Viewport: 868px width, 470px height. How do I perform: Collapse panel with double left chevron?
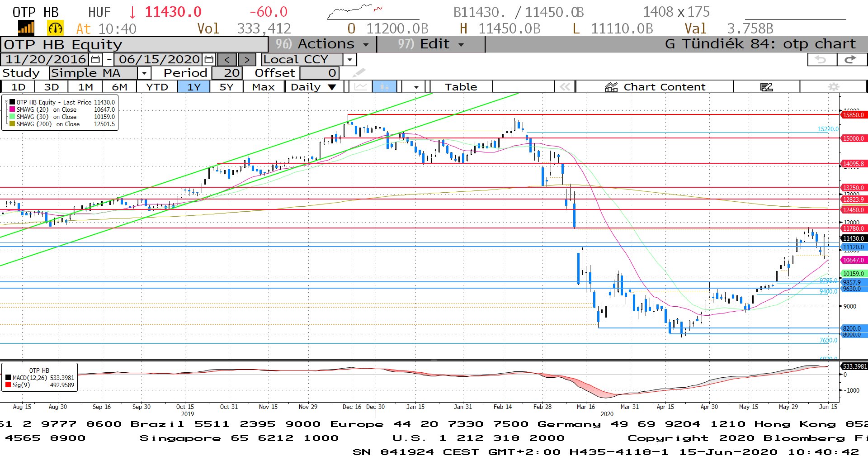click(x=565, y=86)
